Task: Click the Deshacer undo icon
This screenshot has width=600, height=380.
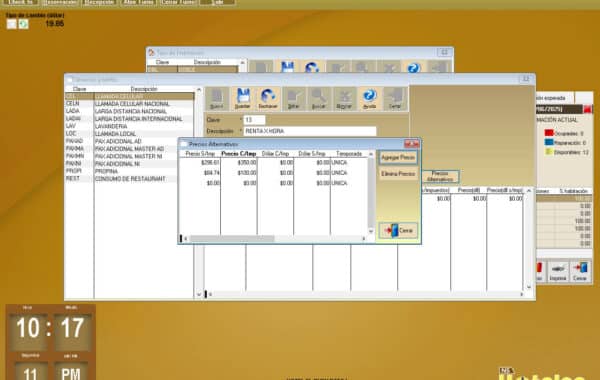Action: tap(268, 99)
